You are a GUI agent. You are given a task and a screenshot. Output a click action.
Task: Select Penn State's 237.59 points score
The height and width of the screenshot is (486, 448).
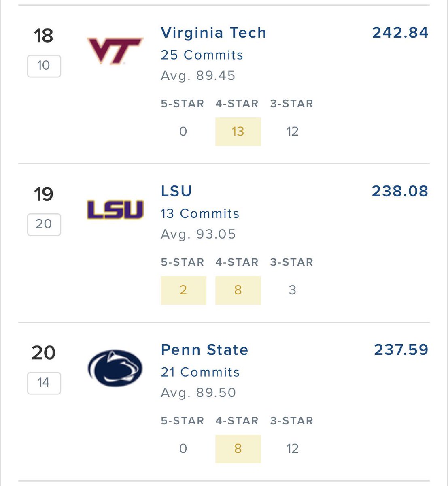[401, 350]
